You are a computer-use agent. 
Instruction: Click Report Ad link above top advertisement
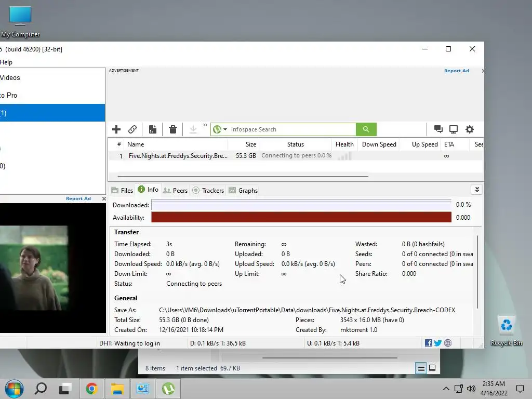point(456,71)
